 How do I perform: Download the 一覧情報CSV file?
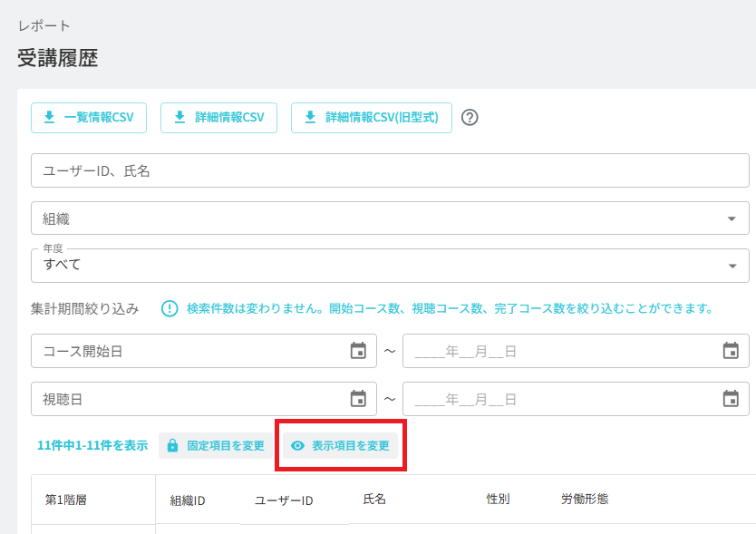coord(89,118)
